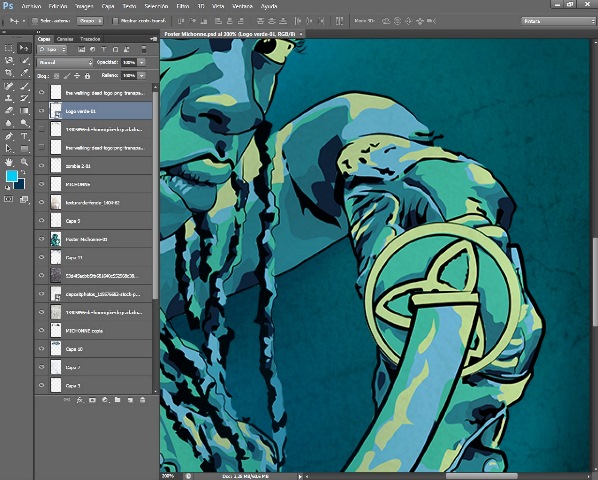598x480 pixels.
Task: Select the Zoom tool in the toolbox
Action: click(x=24, y=162)
